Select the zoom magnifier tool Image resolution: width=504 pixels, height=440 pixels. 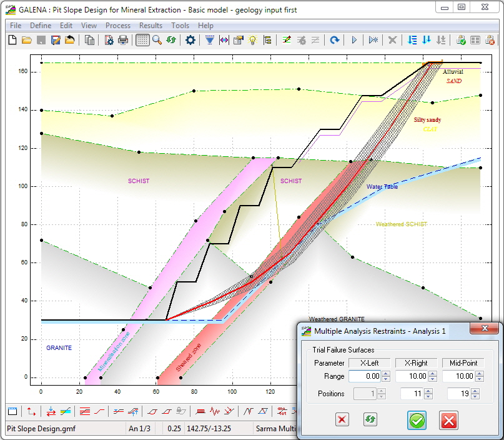[156, 40]
